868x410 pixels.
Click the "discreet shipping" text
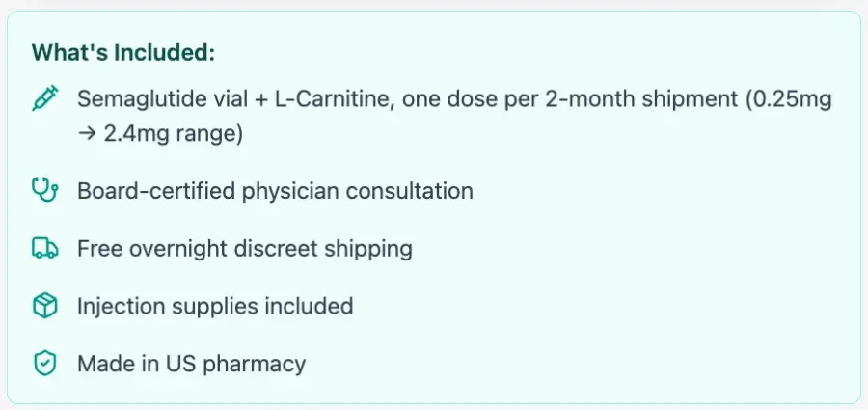323,249
